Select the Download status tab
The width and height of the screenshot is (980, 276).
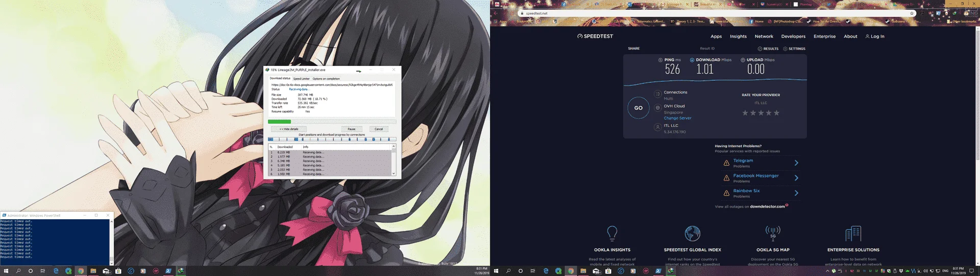coord(280,78)
